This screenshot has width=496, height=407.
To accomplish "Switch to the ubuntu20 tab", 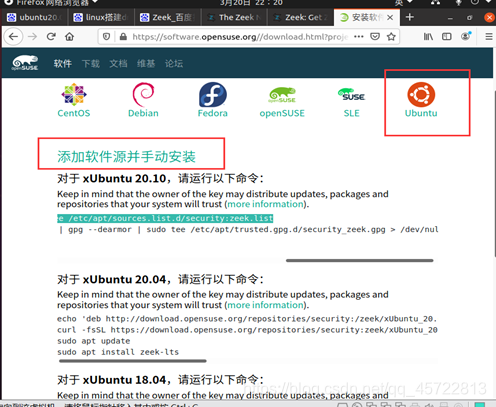I will [35, 17].
